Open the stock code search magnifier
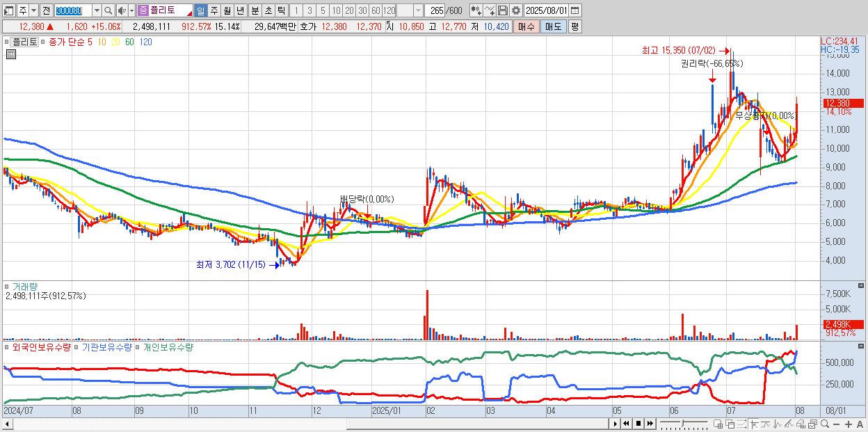Image resolution: width=868 pixels, height=432 pixels. coord(108,10)
